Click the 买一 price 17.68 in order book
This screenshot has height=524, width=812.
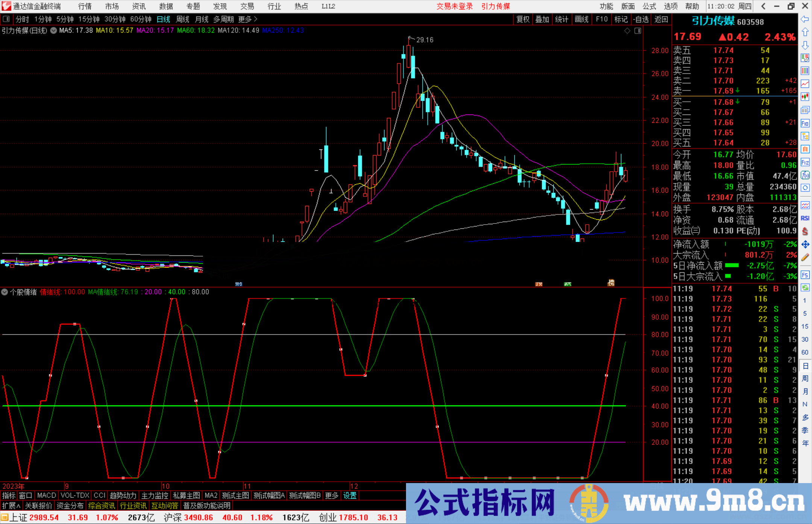point(724,101)
